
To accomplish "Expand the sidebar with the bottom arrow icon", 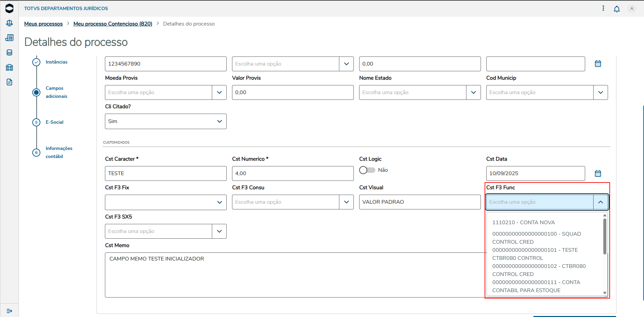I will click(9, 311).
